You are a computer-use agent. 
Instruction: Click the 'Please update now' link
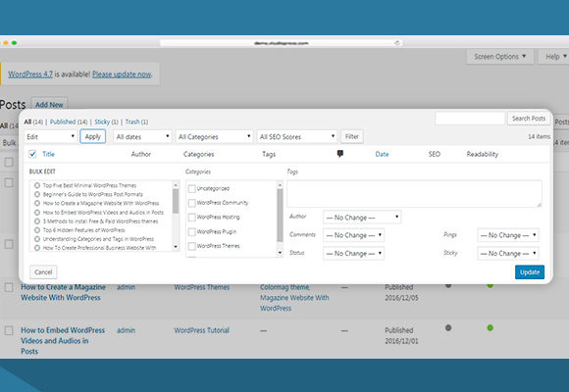122,73
